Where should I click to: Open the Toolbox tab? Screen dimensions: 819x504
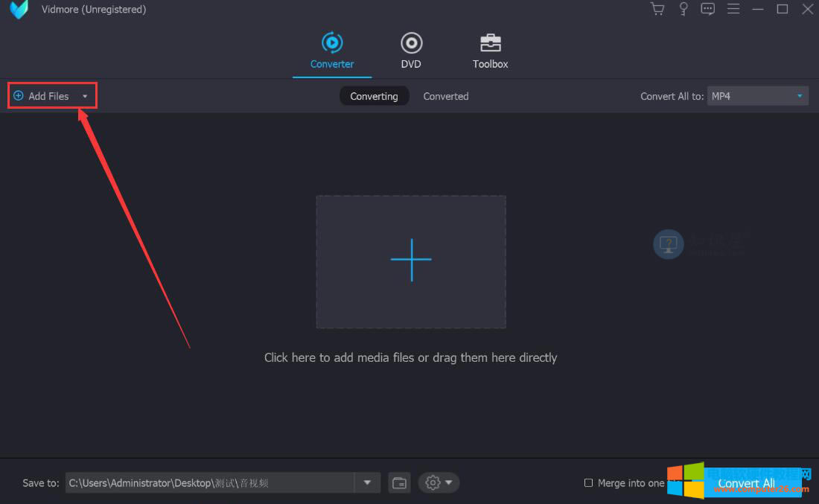[x=490, y=51]
